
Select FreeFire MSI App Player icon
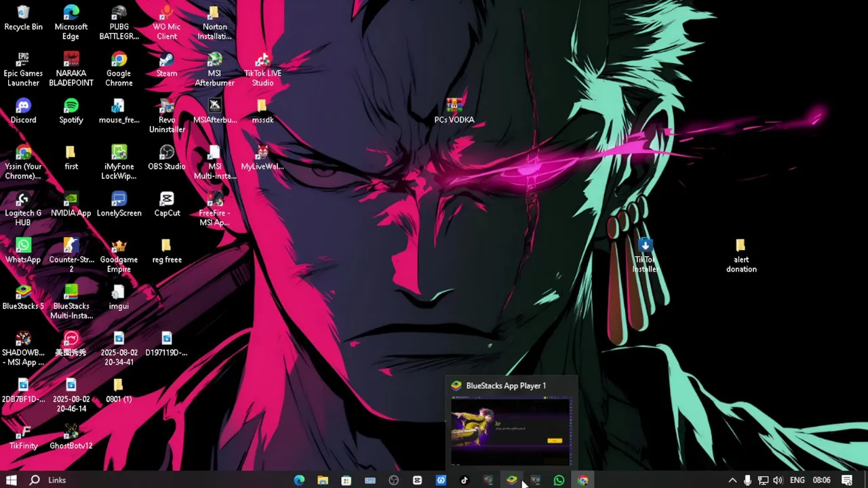point(214,209)
